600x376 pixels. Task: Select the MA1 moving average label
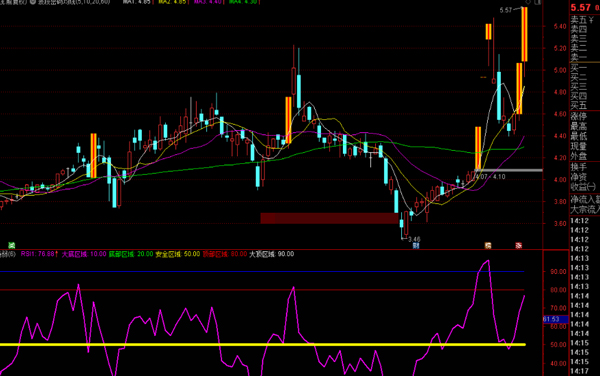[x=137, y=2]
